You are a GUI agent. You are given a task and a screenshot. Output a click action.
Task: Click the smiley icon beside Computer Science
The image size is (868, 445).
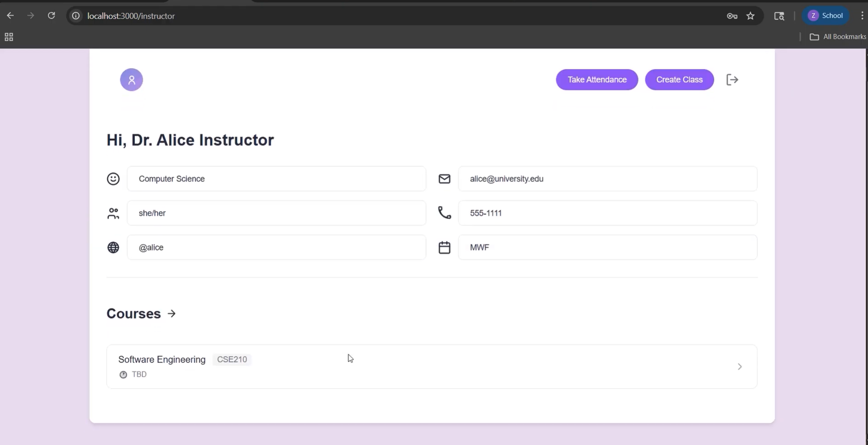(113, 179)
